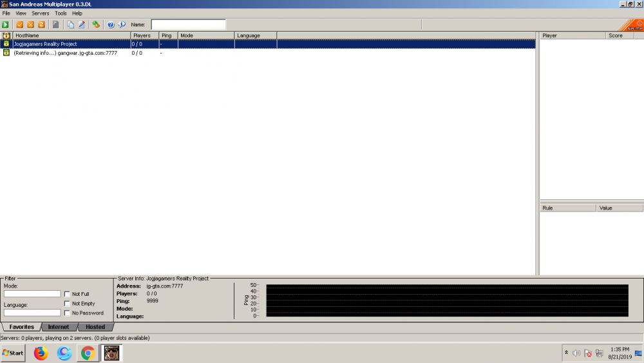The width and height of the screenshot is (644, 363).
Task: Click the Value column header
Action: click(620, 208)
